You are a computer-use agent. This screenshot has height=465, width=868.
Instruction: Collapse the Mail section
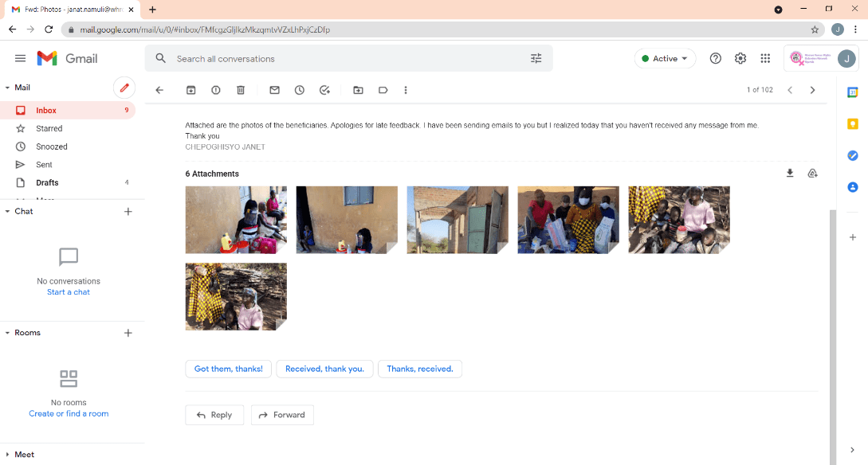tap(7, 88)
